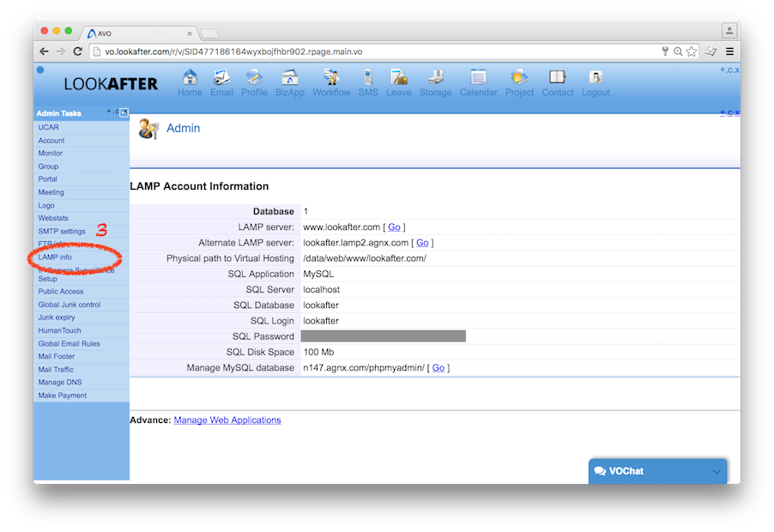Close the Admin Tasks sidebar panel

coord(124,112)
